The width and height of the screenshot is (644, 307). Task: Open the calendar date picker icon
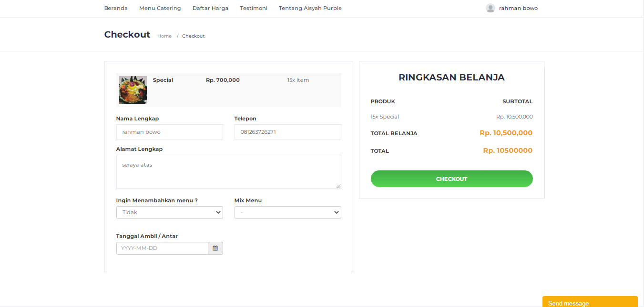click(x=215, y=248)
